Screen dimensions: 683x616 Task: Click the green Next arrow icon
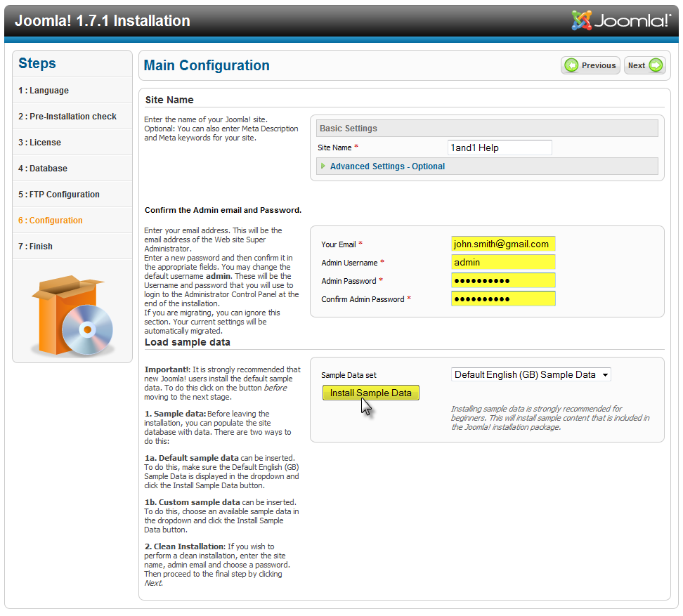click(x=656, y=65)
